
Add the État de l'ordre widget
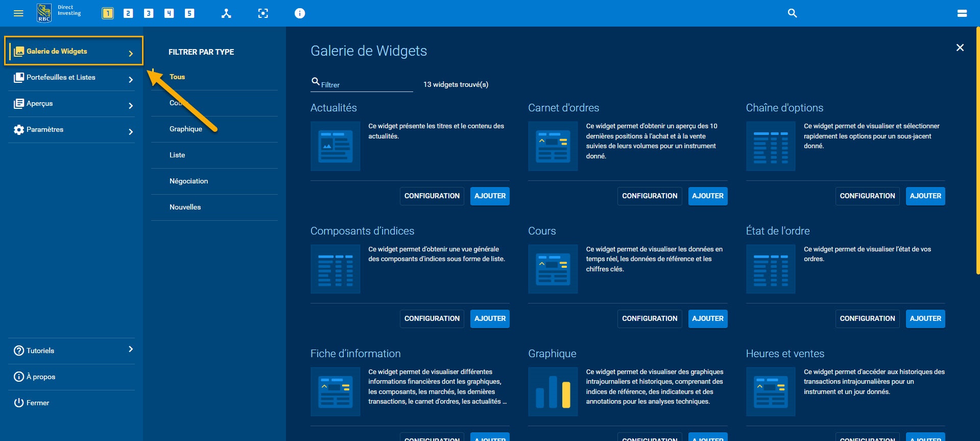click(925, 319)
